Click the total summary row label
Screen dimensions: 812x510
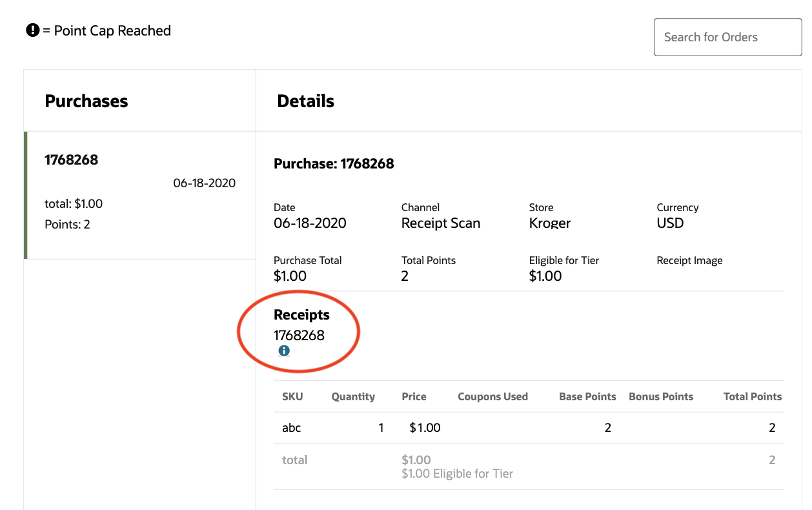point(294,460)
